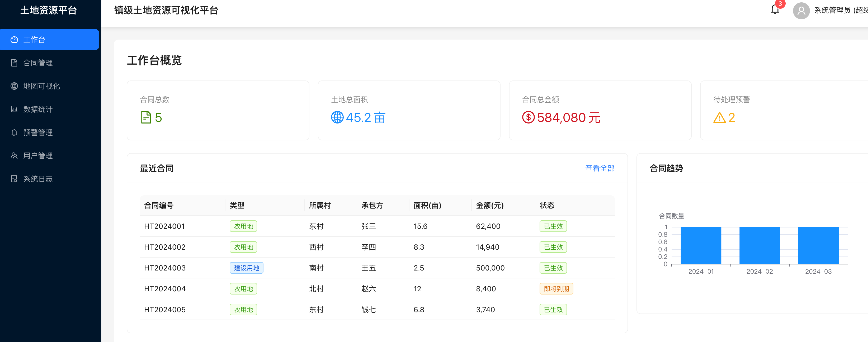Select contract row HT2024001

coord(164,226)
